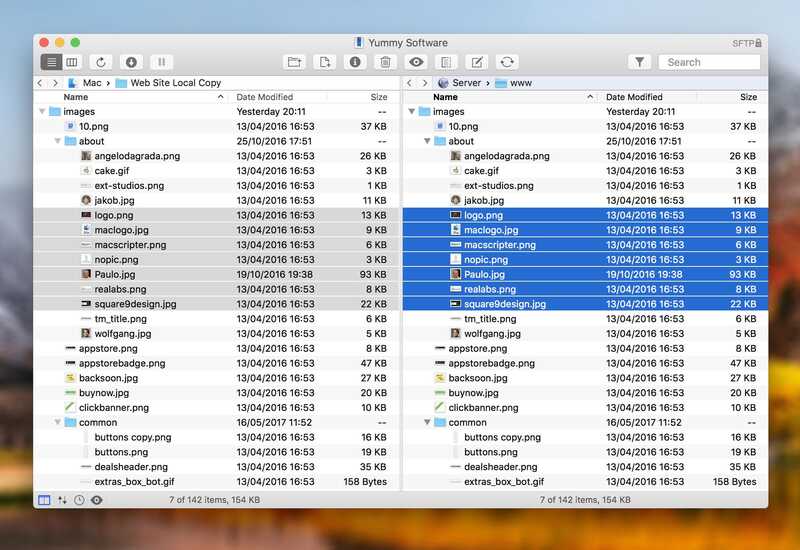This screenshot has height=550, width=800.
Task: Collapse the server images folder
Action: pos(412,111)
